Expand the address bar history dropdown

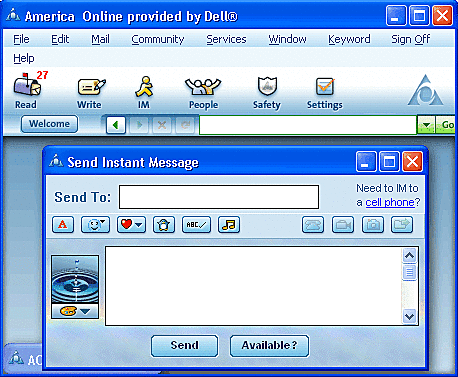point(426,125)
